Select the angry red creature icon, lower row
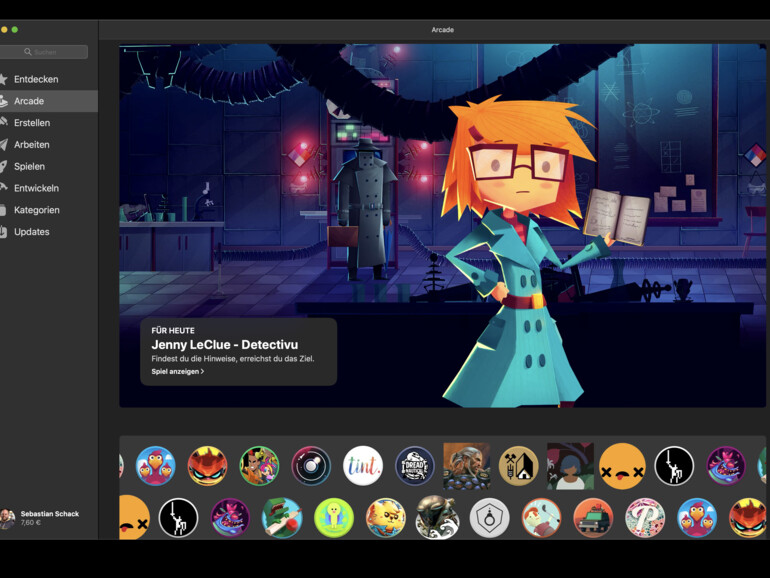 (748, 518)
